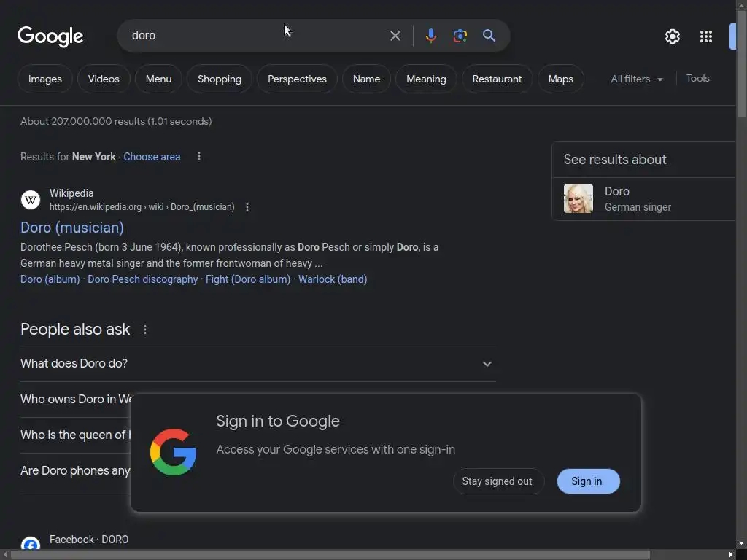
Task: Clear the search box with the X icon
Action: click(x=395, y=36)
